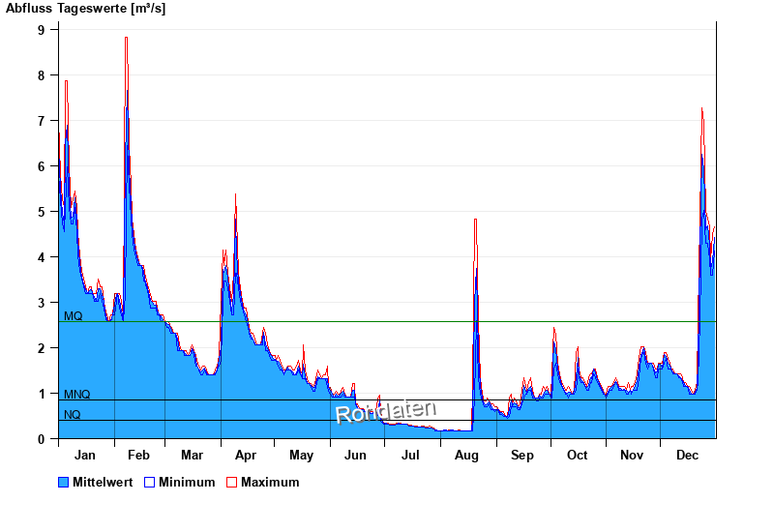
Task: Select the Apr month label
Action: point(246,456)
